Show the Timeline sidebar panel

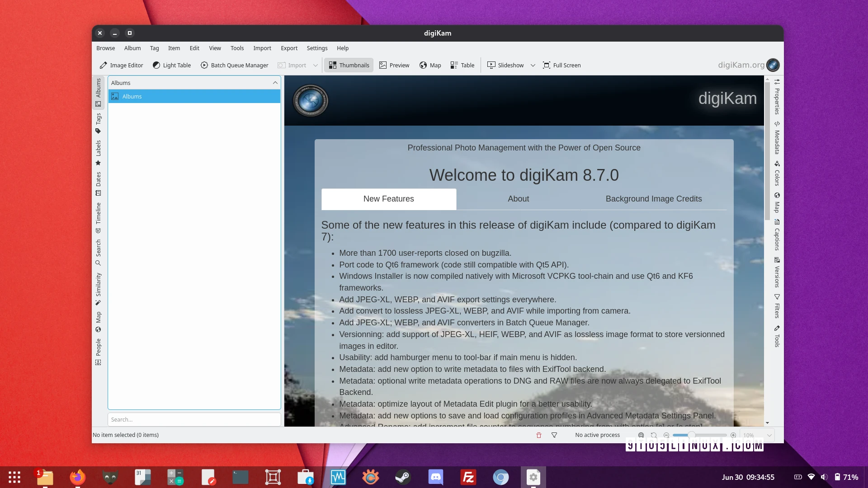point(98,217)
